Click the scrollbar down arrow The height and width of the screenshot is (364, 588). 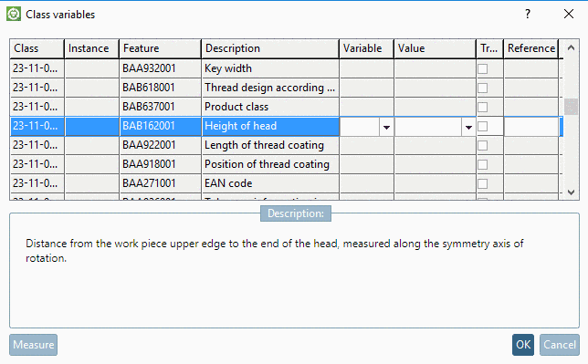571,192
